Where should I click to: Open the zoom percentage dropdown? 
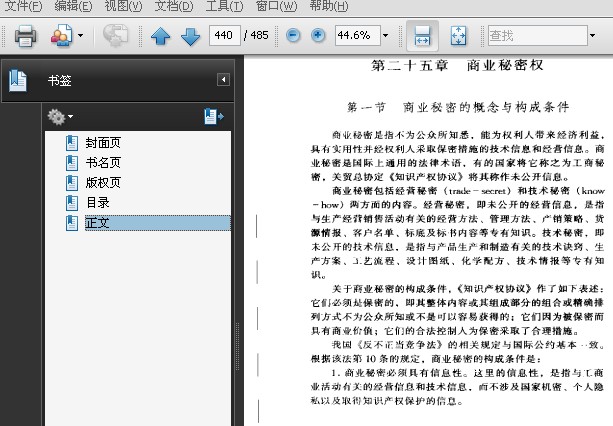click(x=384, y=36)
